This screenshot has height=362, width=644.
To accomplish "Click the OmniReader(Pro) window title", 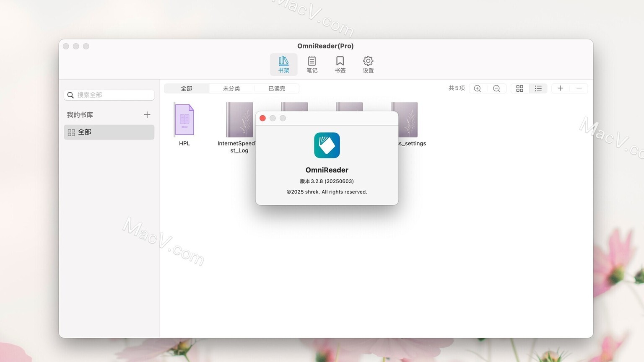I will (x=326, y=46).
